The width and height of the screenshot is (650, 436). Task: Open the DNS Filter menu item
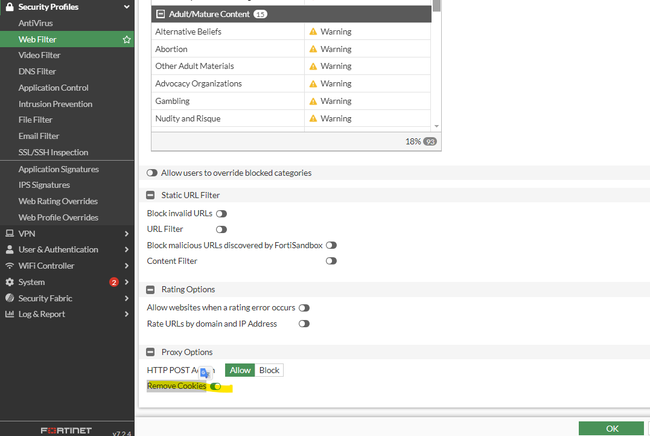click(x=37, y=71)
